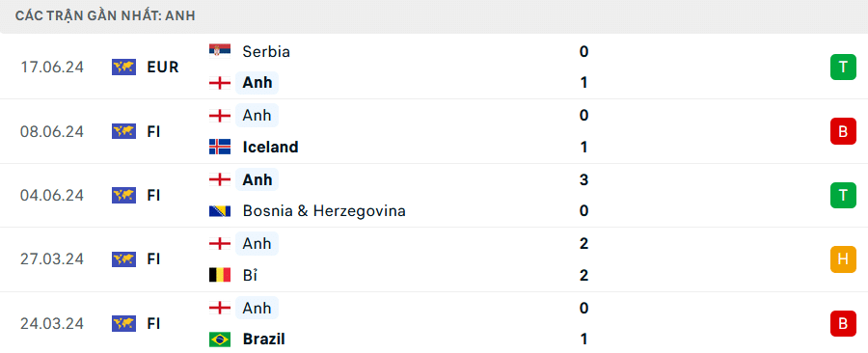868x353 pixels.
Task: Open the Iceland team link
Action: click(271, 147)
